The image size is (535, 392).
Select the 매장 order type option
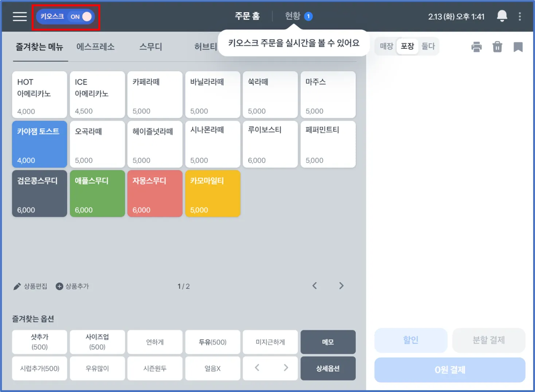(386, 46)
